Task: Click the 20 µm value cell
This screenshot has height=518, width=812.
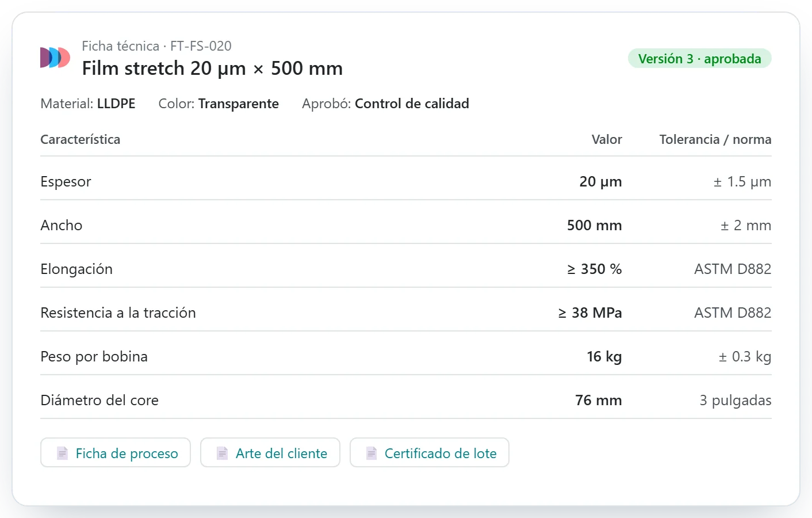Action: (x=600, y=182)
